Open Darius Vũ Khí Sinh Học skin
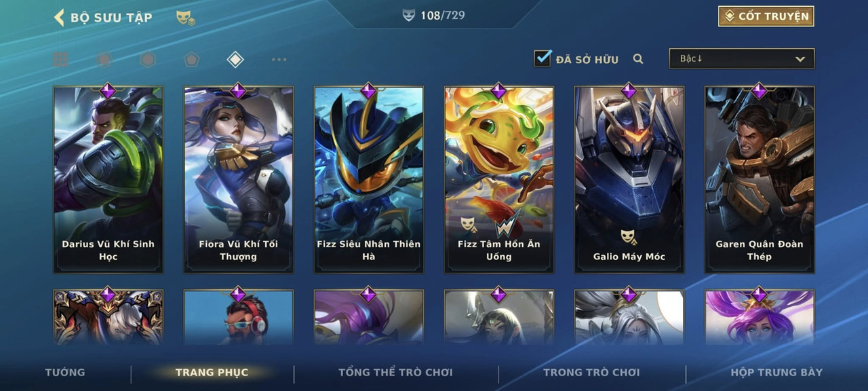The height and width of the screenshot is (391, 868). click(108, 180)
